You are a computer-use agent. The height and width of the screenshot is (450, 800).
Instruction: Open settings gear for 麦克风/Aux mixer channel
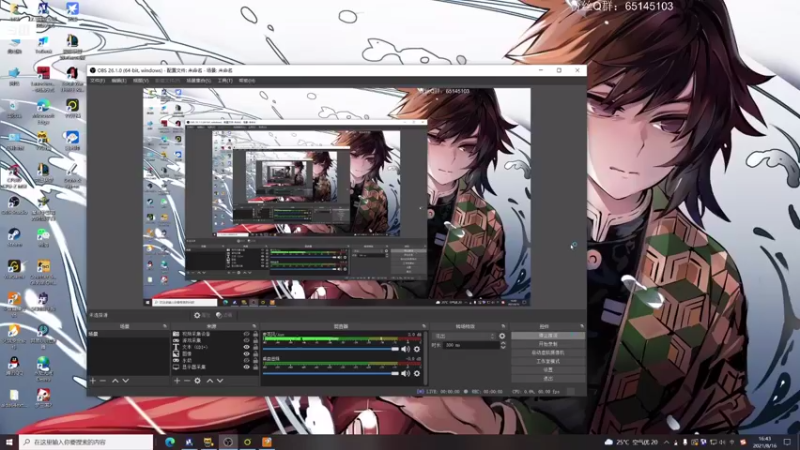[417, 349]
